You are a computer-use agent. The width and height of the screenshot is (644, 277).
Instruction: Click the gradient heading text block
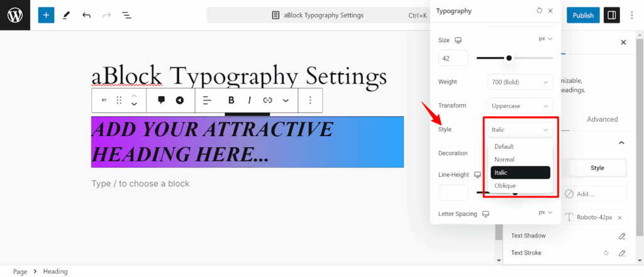tap(247, 142)
